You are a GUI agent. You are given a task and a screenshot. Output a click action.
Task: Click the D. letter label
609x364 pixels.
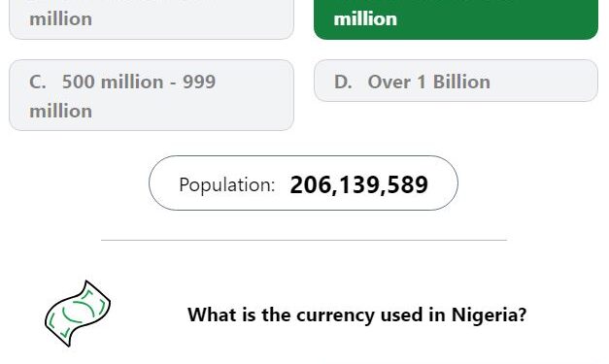[343, 82]
